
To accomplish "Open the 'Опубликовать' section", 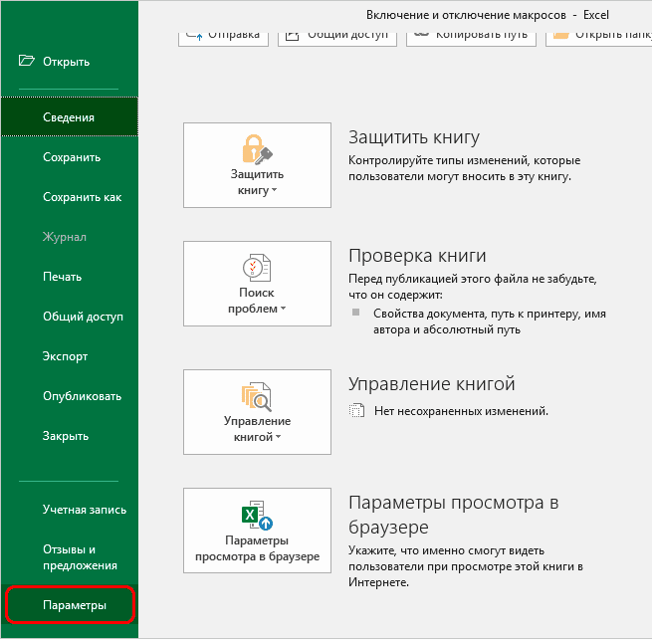I will click(x=69, y=396).
